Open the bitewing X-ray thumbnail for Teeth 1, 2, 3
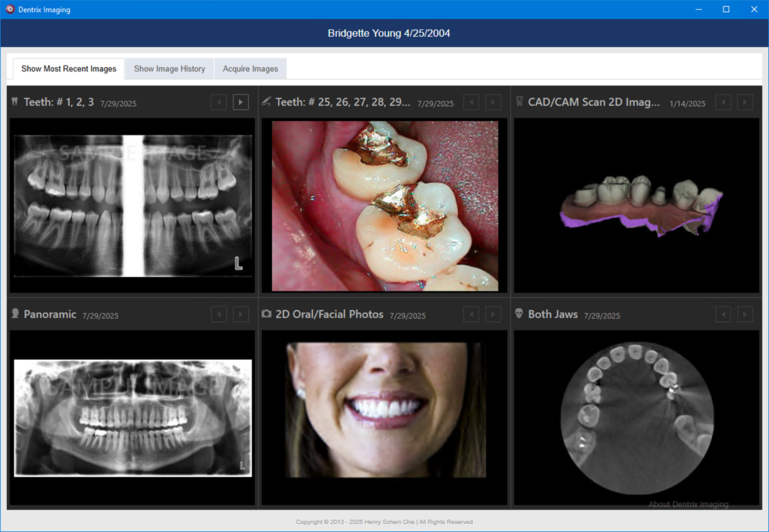The width and height of the screenshot is (769, 532). pos(132,206)
